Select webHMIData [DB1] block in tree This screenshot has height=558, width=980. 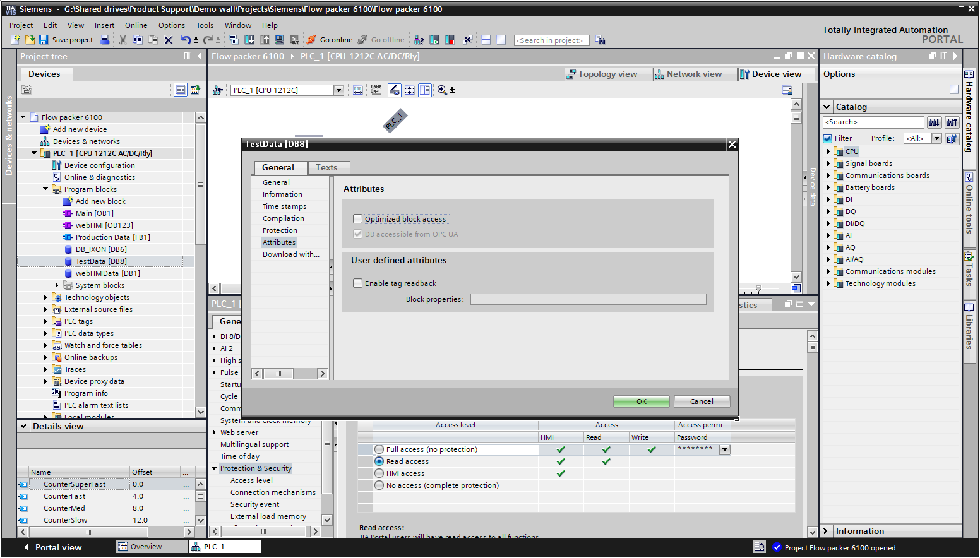[x=107, y=273]
